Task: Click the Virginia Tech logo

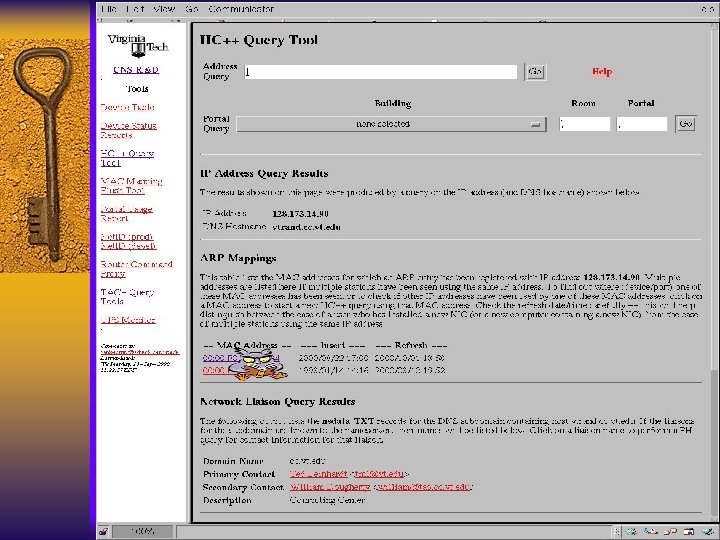Action: (138, 45)
